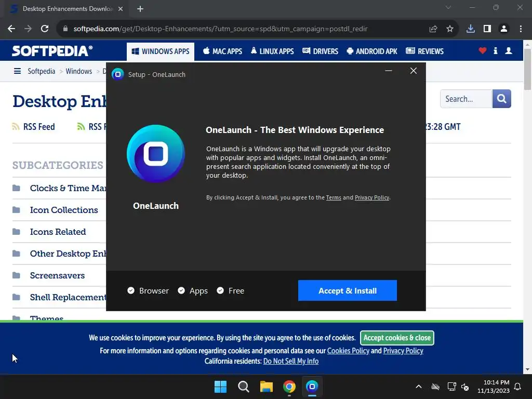Click the share page icon in address bar

pos(433,29)
